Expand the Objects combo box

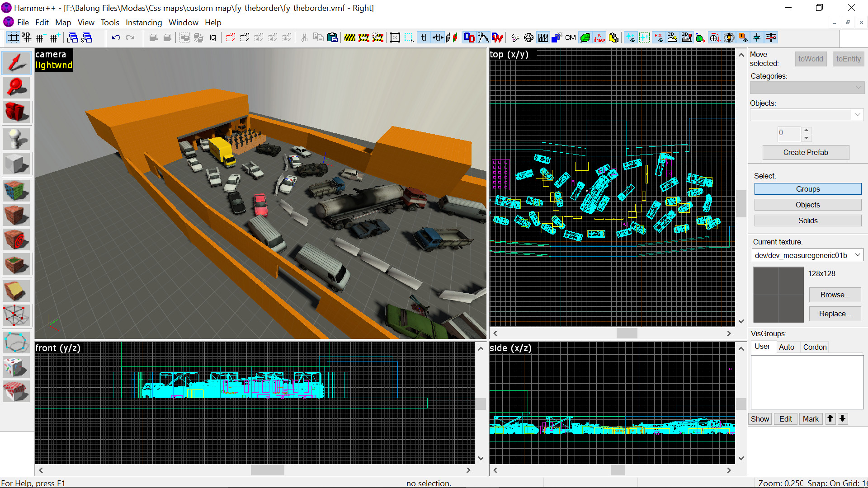857,115
